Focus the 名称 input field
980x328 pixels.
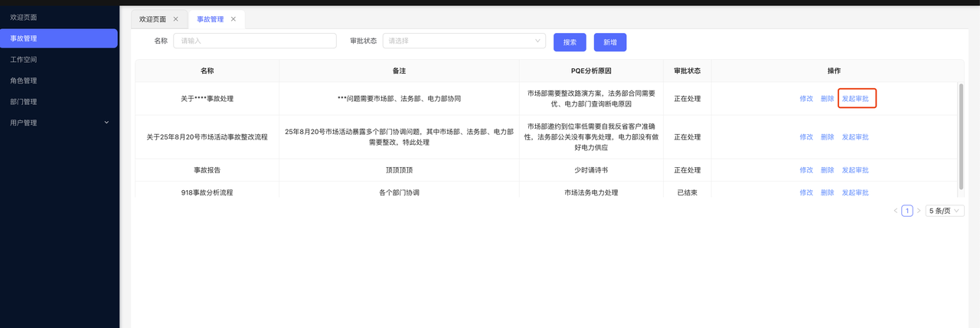coord(255,41)
